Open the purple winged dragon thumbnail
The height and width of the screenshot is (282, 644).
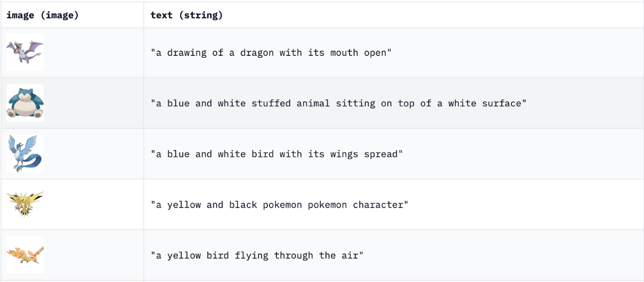25,53
